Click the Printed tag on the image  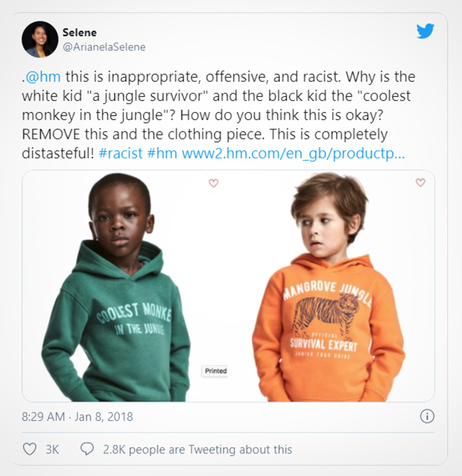215,371
